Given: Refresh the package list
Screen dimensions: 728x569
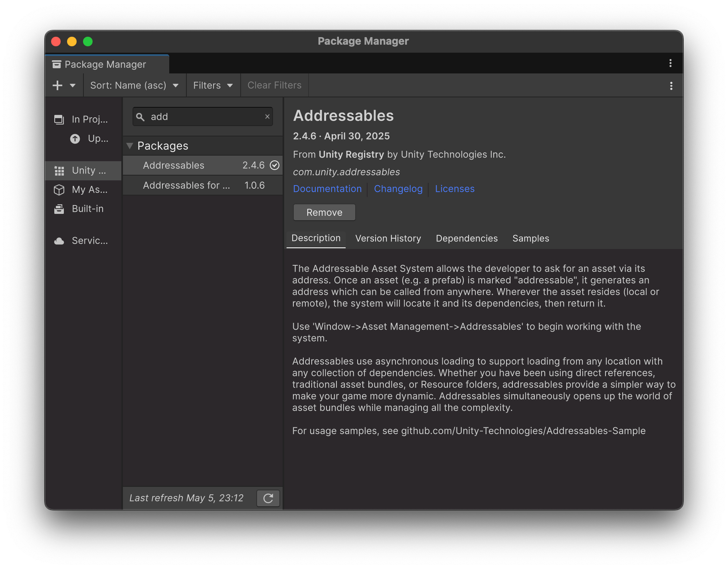Looking at the screenshot, I should tap(268, 498).
